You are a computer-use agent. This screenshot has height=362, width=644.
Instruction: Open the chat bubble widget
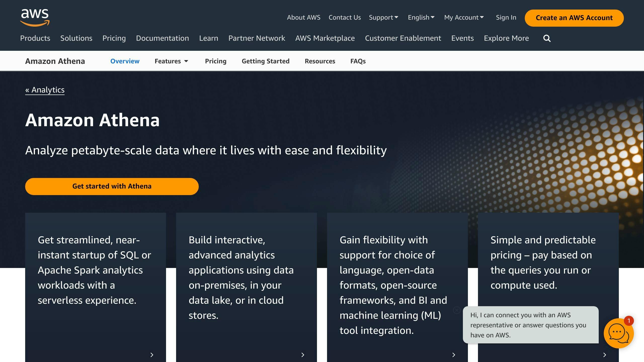618,333
